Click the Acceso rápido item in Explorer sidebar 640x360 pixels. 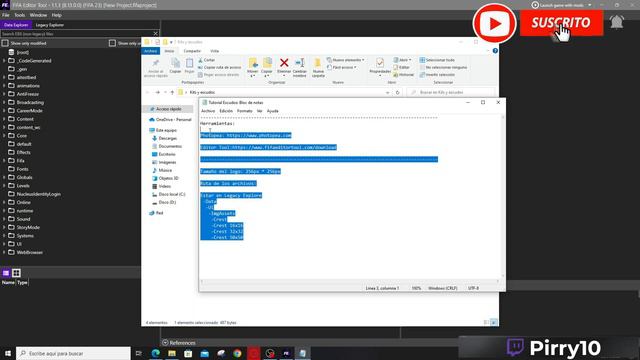[169, 109]
